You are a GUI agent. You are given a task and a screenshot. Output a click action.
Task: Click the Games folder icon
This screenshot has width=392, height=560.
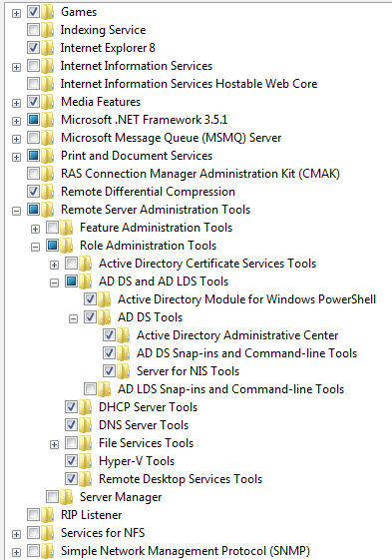click(47, 12)
